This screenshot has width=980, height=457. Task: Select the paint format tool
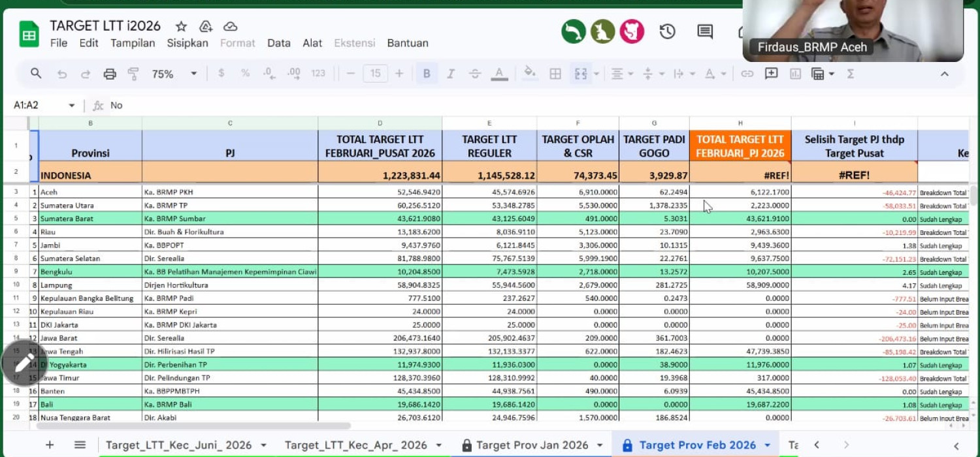(133, 74)
